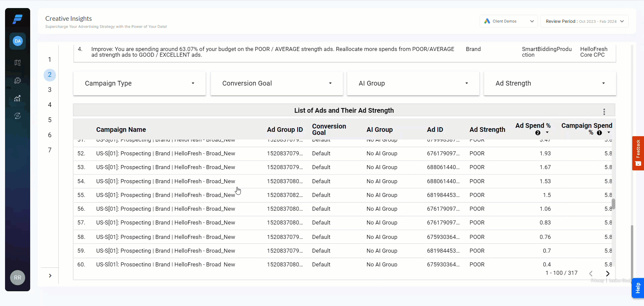Click pagination text 1 - 100 / 317
Image resolution: width=644 pixels, height=306 pixels.
click(561, 273)
